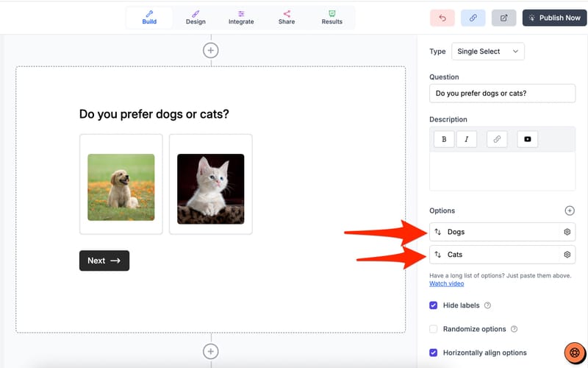Open form preview in new window
This screenshot has width=588, height=368.
(504, 18)
